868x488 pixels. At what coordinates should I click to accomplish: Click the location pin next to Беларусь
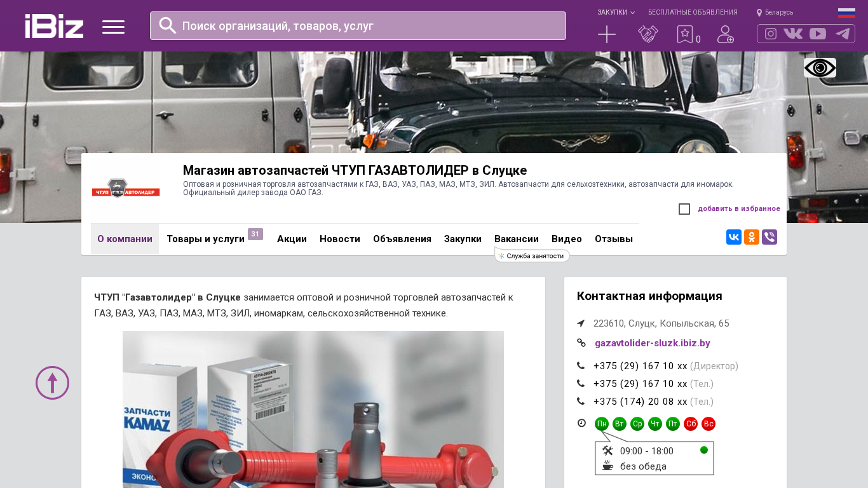[x=759, y=13]
